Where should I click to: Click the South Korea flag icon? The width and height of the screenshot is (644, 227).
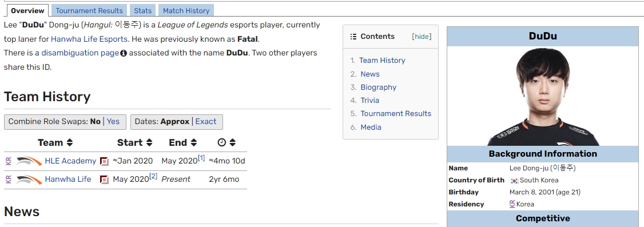tap(514, 180)
